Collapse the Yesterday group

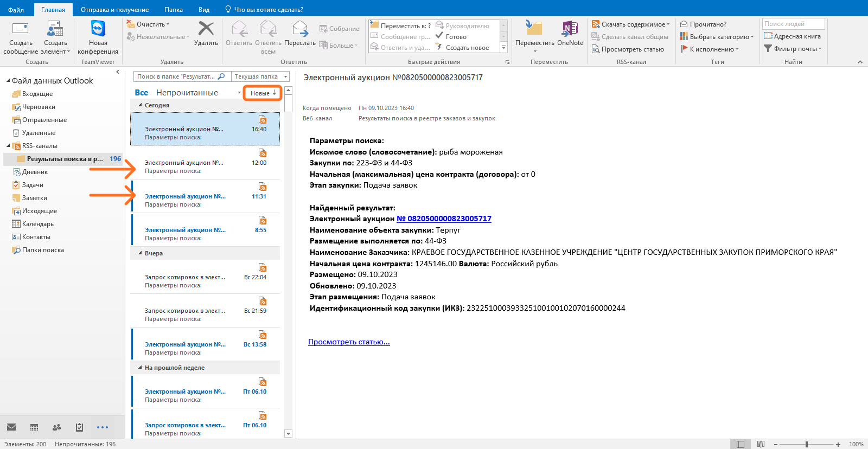(141, 253)
